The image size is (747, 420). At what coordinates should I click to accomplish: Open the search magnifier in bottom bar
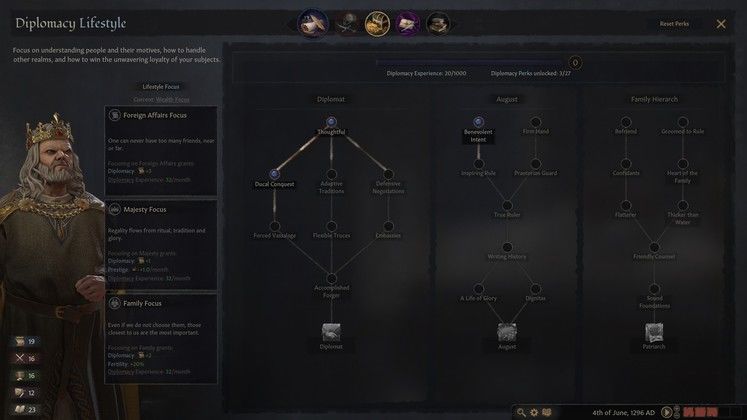pos(521,412)
